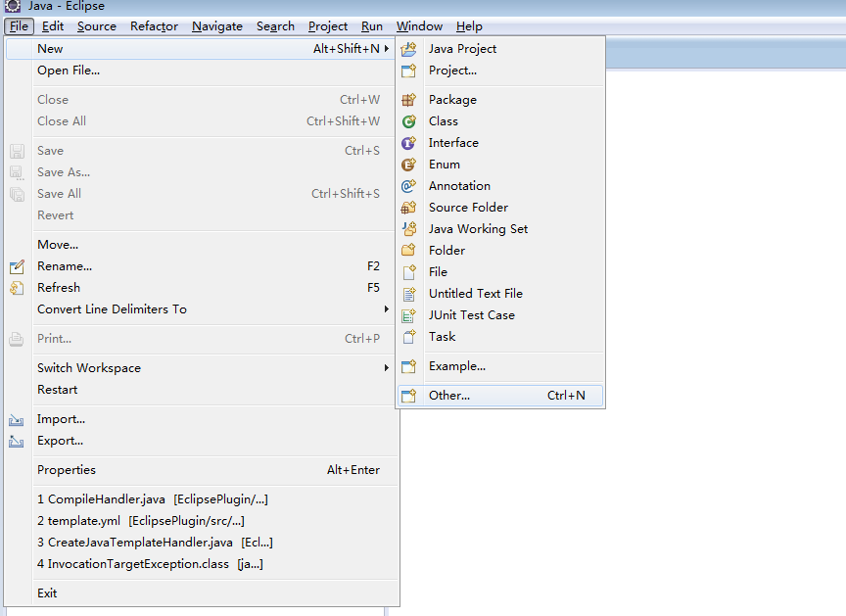Open the Refactor menu
This screenshot has width=846, height=616.
coord(154,26)
